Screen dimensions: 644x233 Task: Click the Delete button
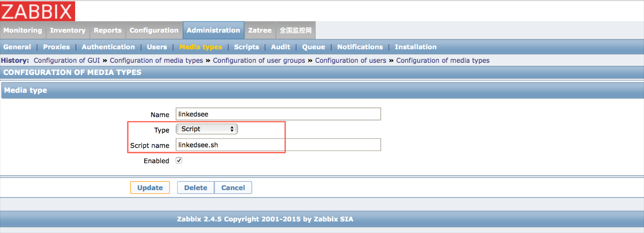pos(195,187)
